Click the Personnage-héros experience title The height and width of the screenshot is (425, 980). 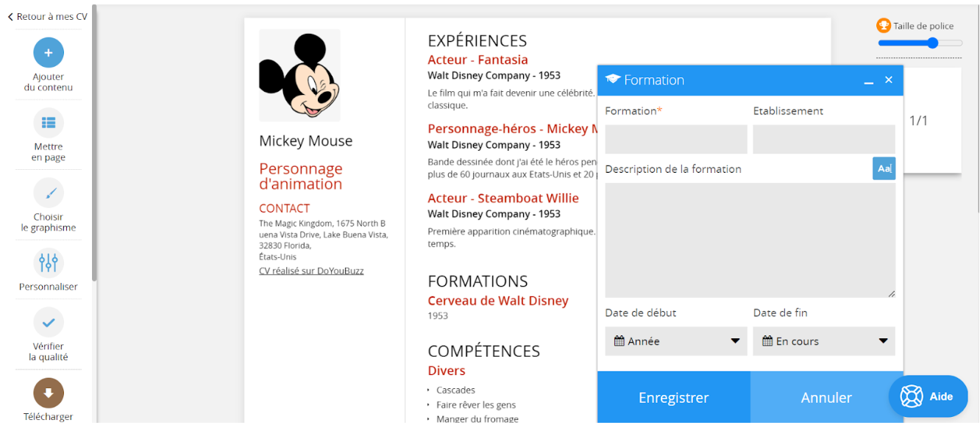512,129
